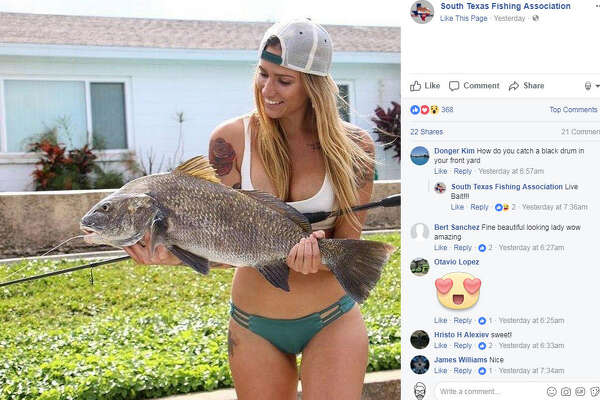
Task: Click the camera icon to attach a photo
Action: 566,391
